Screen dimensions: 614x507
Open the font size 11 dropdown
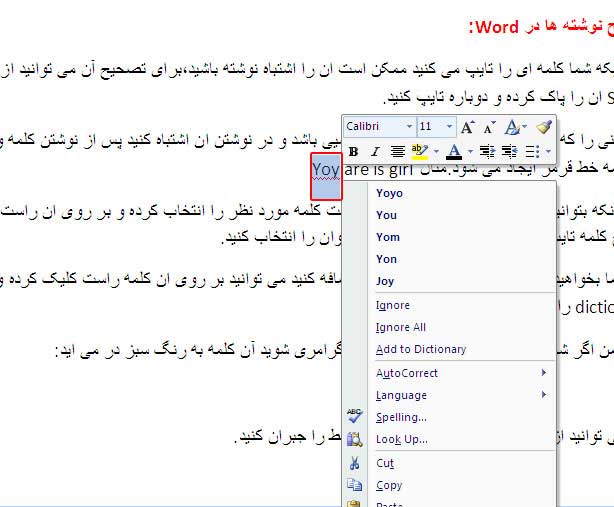450,127
